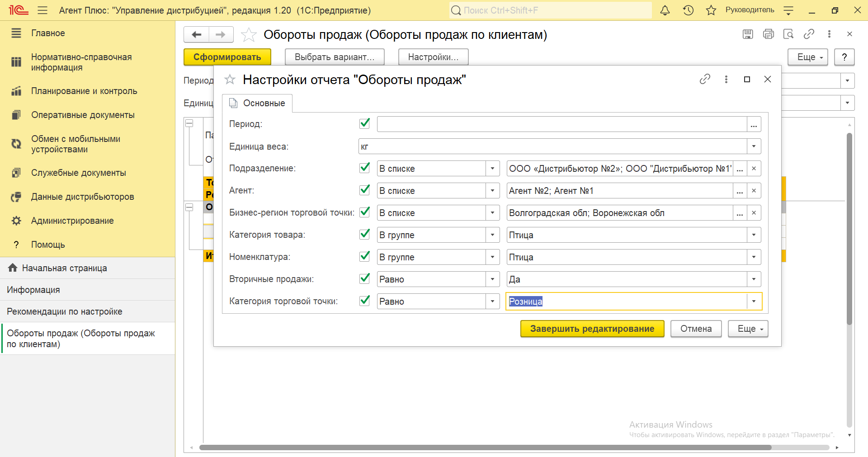Open Главное section in sidebar
This screenshot has height=457, width=868.
(x=48, y=33)
